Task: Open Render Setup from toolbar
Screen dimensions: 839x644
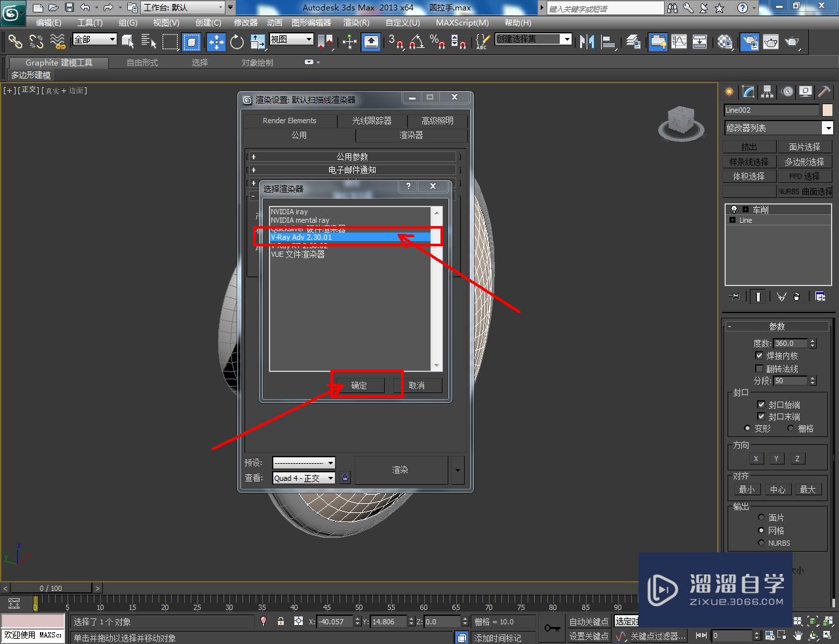Action: (x=749, y=42)
